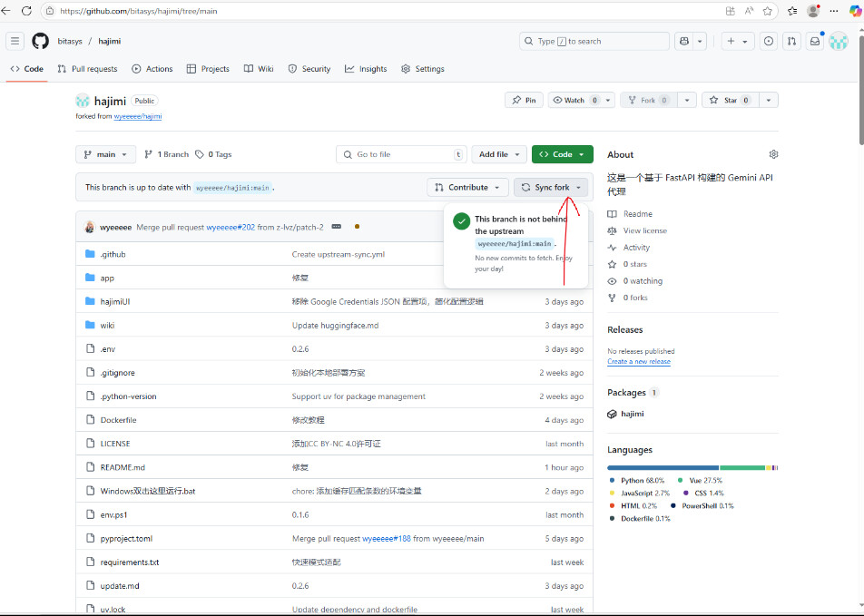The width and height of the screenshot is (864, 616).
Task: Open the README.md file
Action: [123, 467]
